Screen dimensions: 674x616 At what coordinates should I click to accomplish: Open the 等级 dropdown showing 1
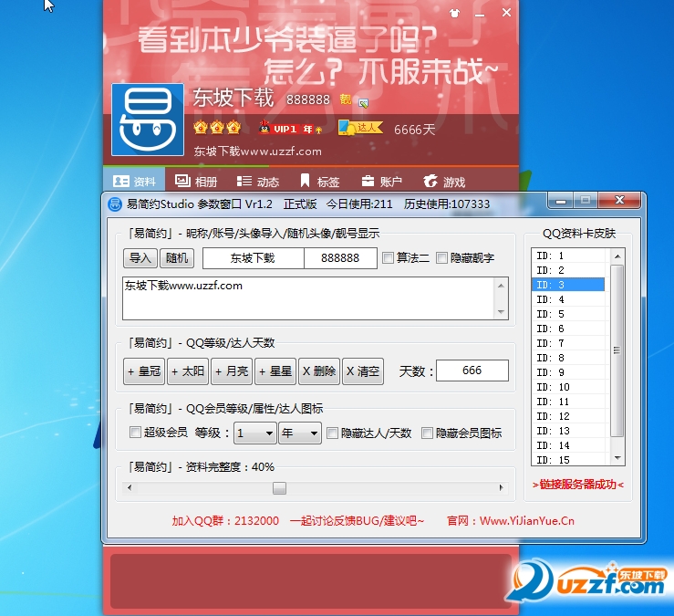[x=254, y=433]
